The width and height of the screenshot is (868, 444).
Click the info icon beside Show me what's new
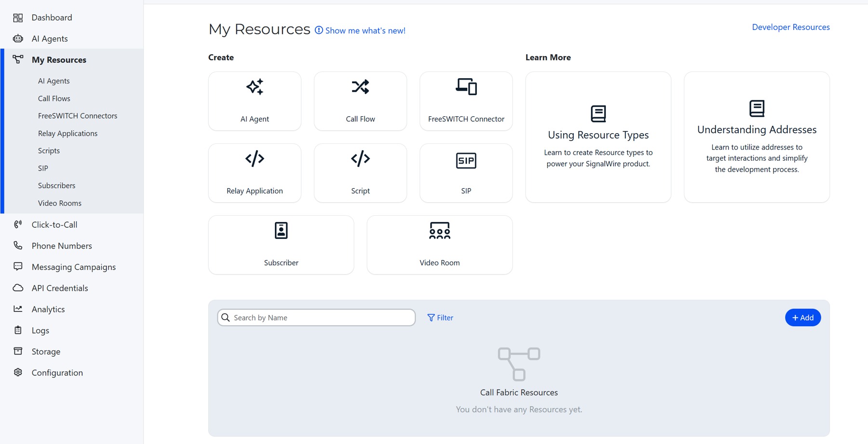pyautogui.click(x=319, y=30)
